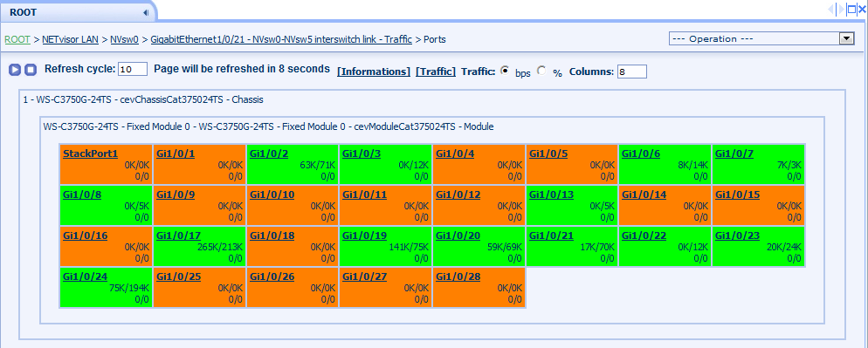
Task: Open port Gi1/0/17
Action: tap(178, 235)
